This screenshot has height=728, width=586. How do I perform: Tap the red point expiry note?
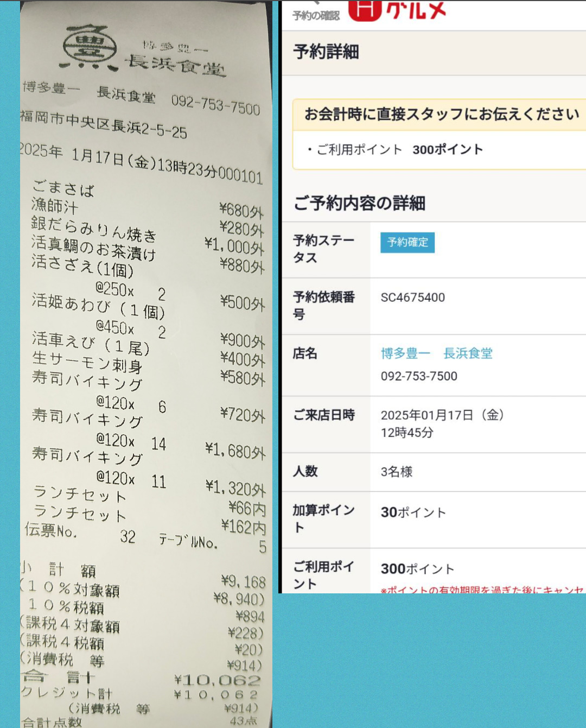point(482,590)
